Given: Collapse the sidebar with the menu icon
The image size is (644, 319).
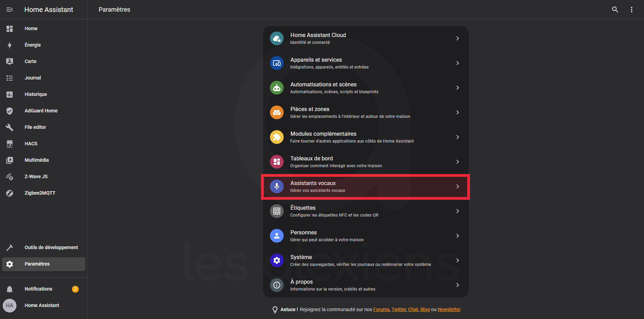Looking at the screenshot, I should tap(10, 10).
